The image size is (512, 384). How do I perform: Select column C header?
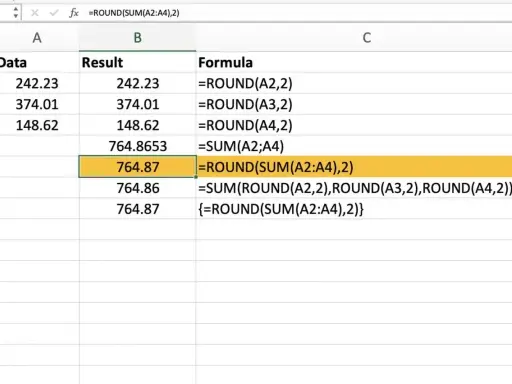tap(367, 38)
